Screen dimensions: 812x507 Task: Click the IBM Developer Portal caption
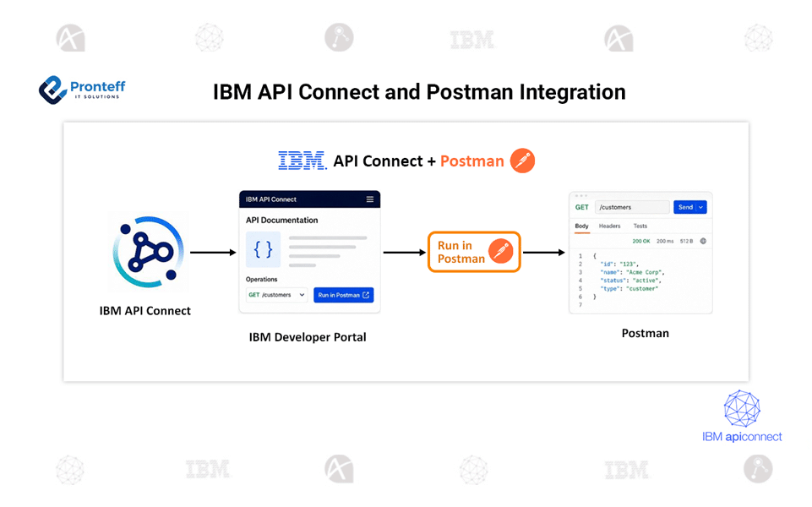pos(308,337)
